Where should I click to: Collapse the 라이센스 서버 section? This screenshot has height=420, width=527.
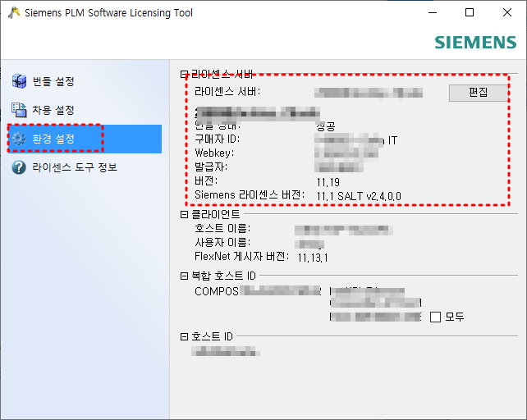point(184,74)
